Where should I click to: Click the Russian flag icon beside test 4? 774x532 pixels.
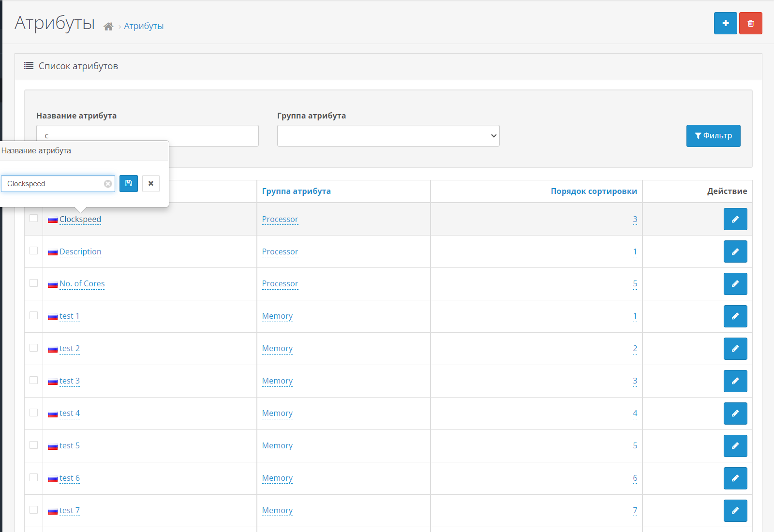[53, 414]
